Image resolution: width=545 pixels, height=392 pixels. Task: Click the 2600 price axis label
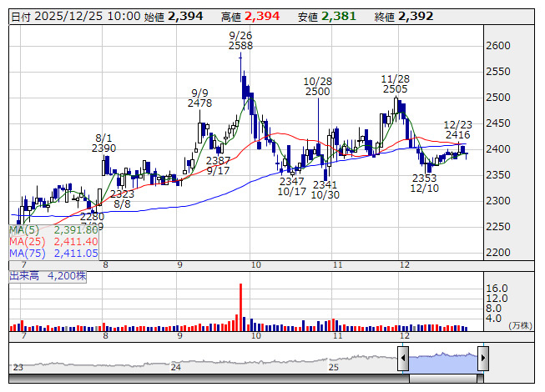(498, 46)
